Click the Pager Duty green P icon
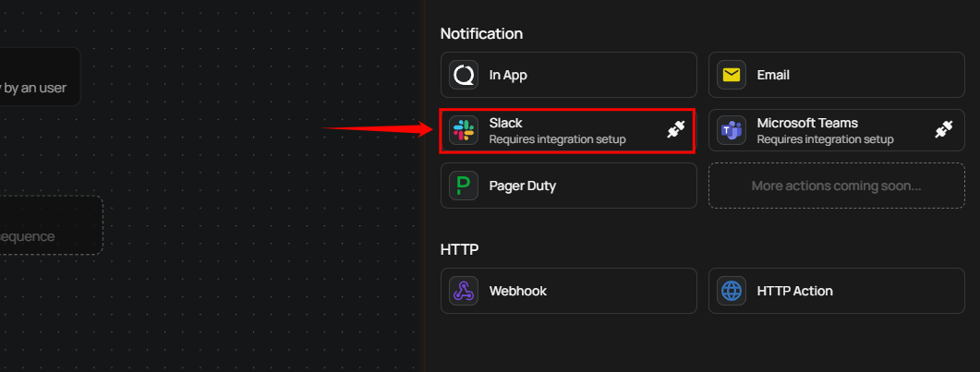Image resolution: width=980 pixels, height=372 pixels. click(463, 186)
